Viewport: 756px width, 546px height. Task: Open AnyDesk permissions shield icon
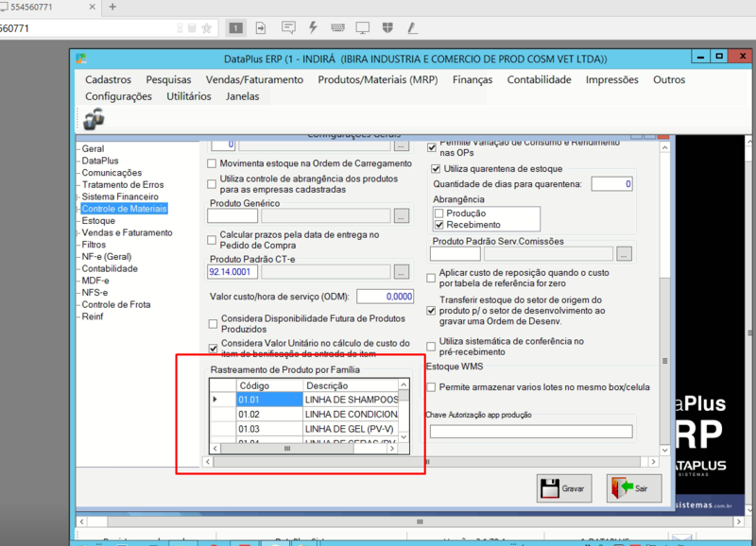click(387, 27)
